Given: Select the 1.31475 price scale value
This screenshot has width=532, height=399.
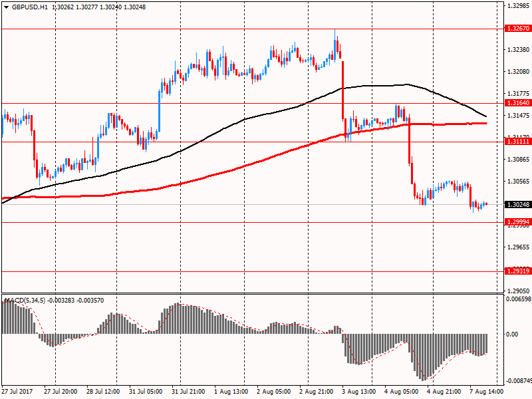Looking at the screenshot, I should tap(519, 115).
